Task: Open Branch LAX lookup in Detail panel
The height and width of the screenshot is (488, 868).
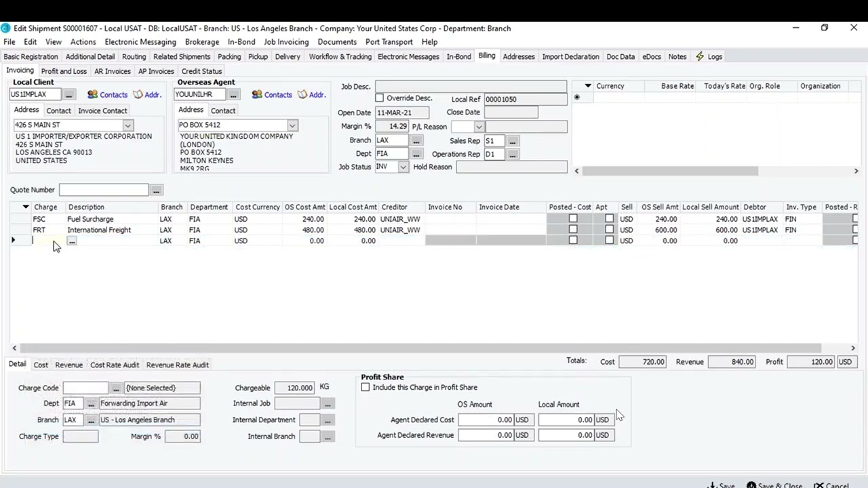Action: (91, 420)
